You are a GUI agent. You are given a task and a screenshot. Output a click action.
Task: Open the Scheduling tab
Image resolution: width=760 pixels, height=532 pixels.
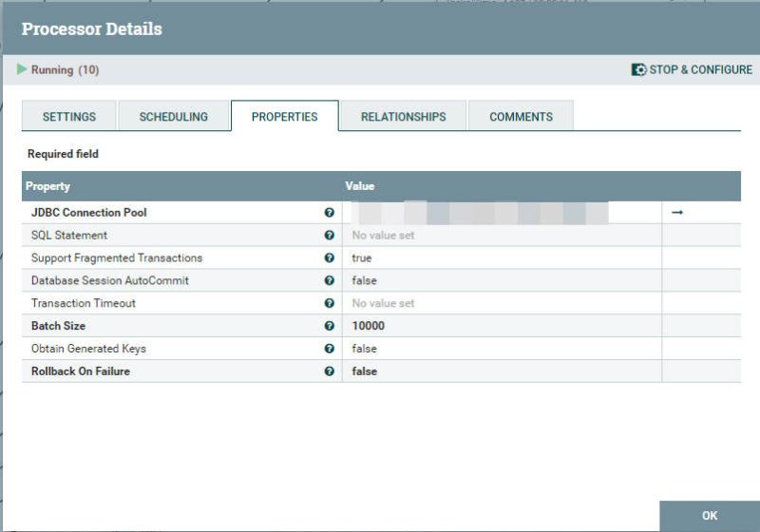click(x=174, y=116)
